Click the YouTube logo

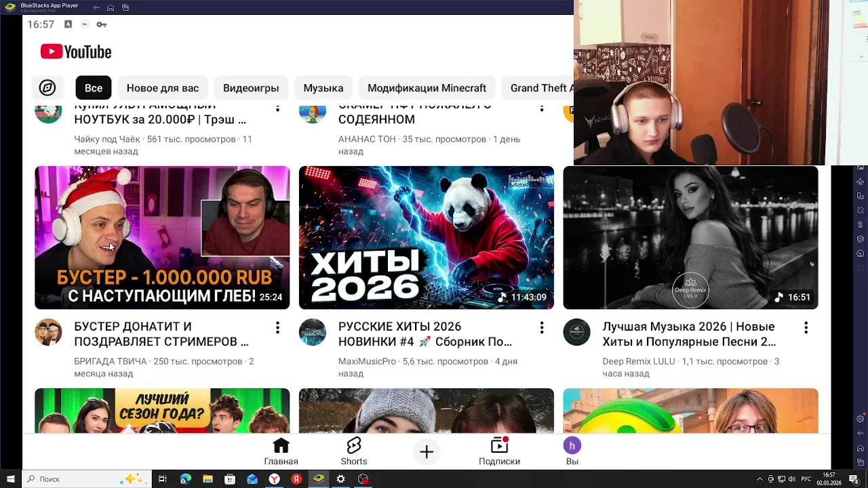click(76, 52)
